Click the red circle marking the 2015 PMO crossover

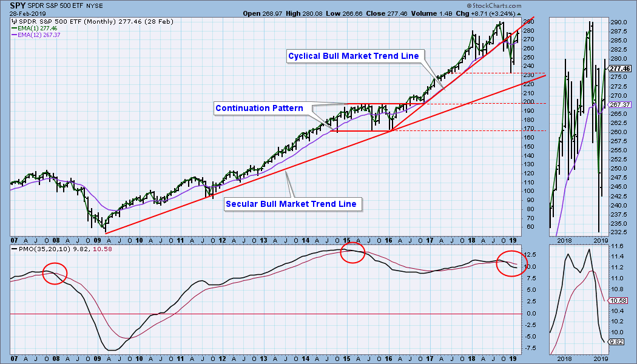point(352,252)
